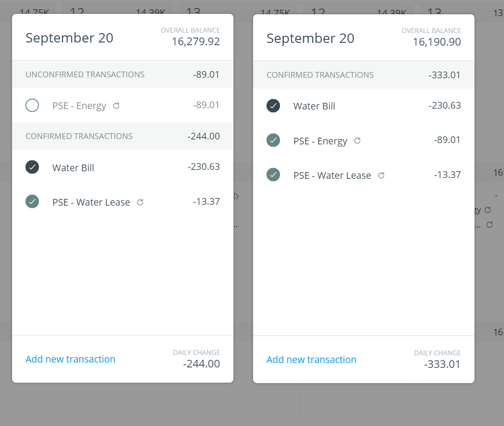Click the Unconfirmed Transactions section header
This screenshot has height=426, width=504.
click(123, 75)
